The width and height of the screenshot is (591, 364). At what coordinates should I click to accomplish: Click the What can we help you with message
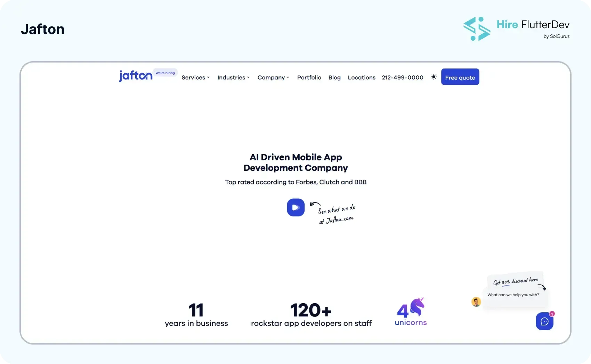(x=513, y=295)
